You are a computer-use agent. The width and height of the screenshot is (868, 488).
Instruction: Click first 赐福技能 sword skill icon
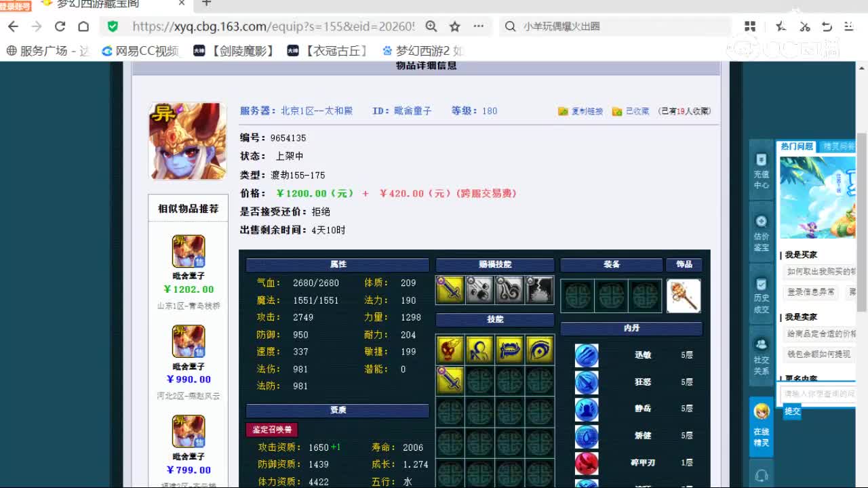click(x=450, y=290)
